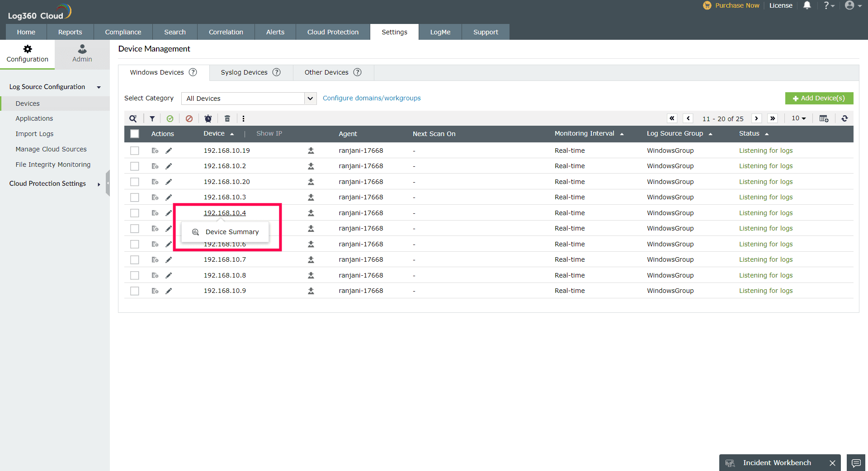The height and width of the screenshot is (471, 868).
Task: Switch to the Admin section
Action: click(82, 54)
